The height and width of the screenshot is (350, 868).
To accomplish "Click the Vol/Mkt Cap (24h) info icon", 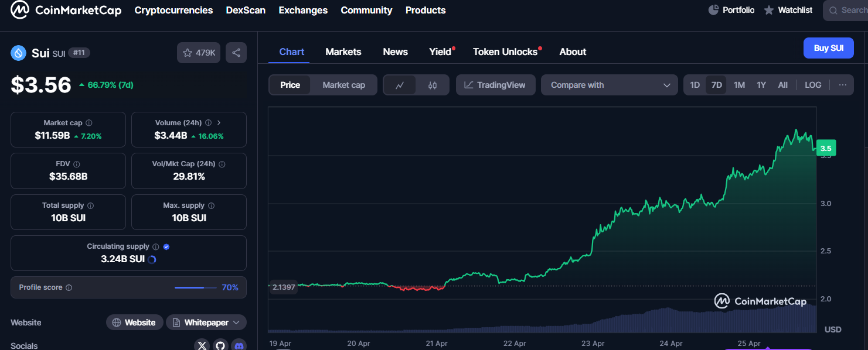I will [222, 164].
